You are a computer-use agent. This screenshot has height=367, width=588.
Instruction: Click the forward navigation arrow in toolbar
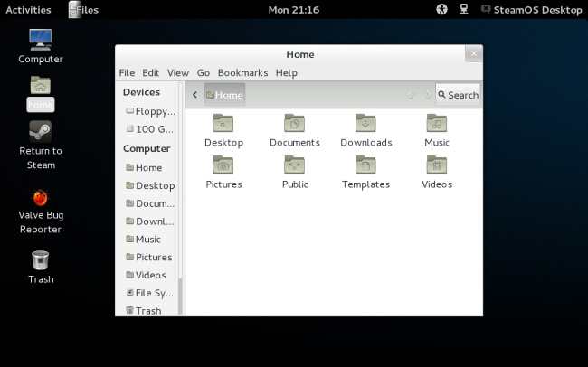tap(428, 95)
